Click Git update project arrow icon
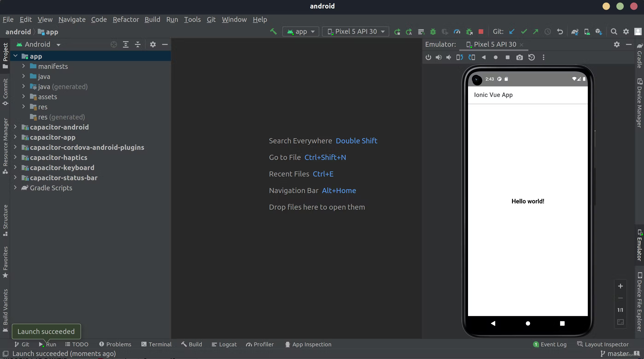 point(512,32)
